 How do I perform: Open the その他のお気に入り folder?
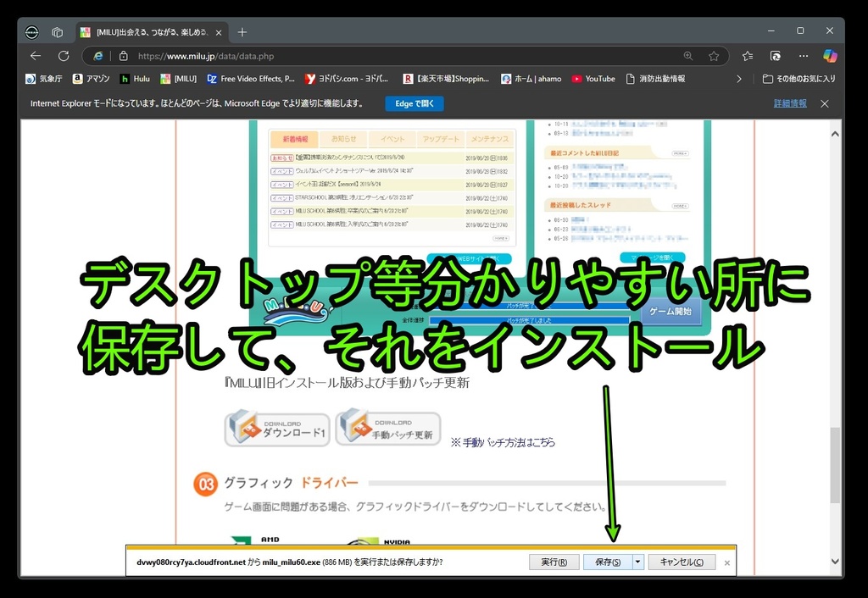(798, 79)
